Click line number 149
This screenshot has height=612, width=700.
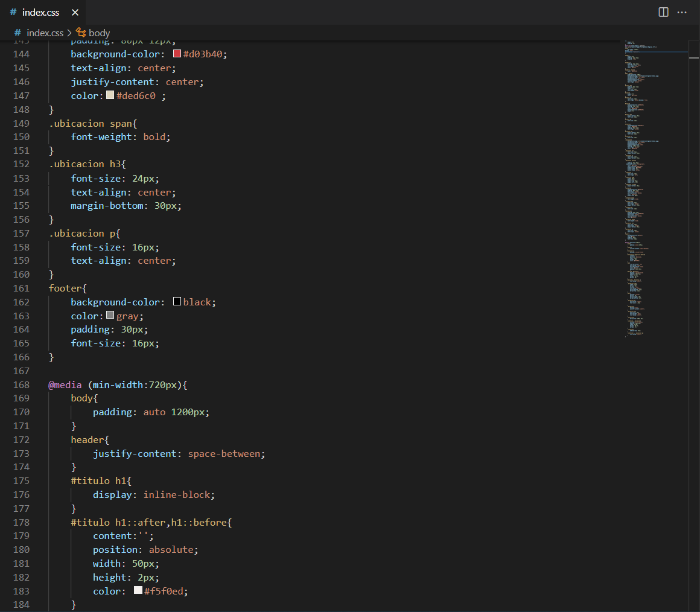(x=21, y=124)
